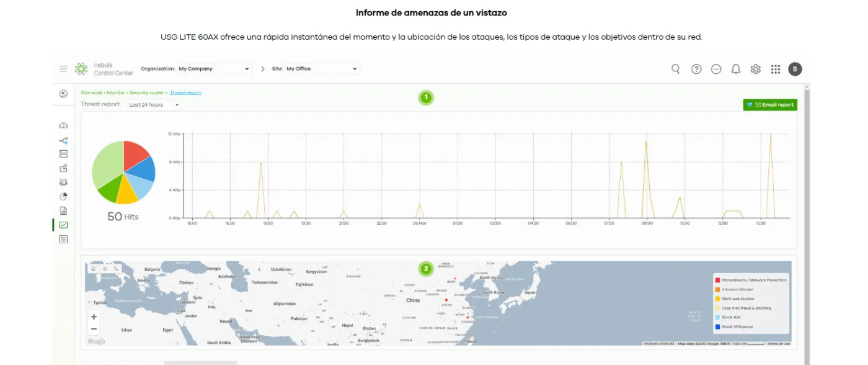Viewport: 868px width, 365px height.
Task: Open the bar report document sidebar icon
Action: click(63, 210)
